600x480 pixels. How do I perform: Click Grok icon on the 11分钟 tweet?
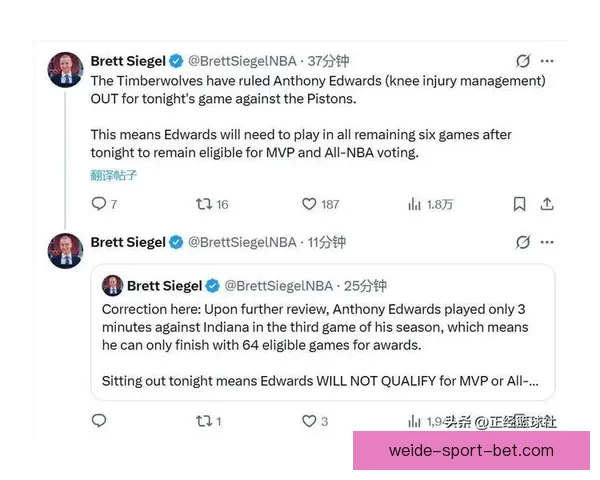point(523,242)
